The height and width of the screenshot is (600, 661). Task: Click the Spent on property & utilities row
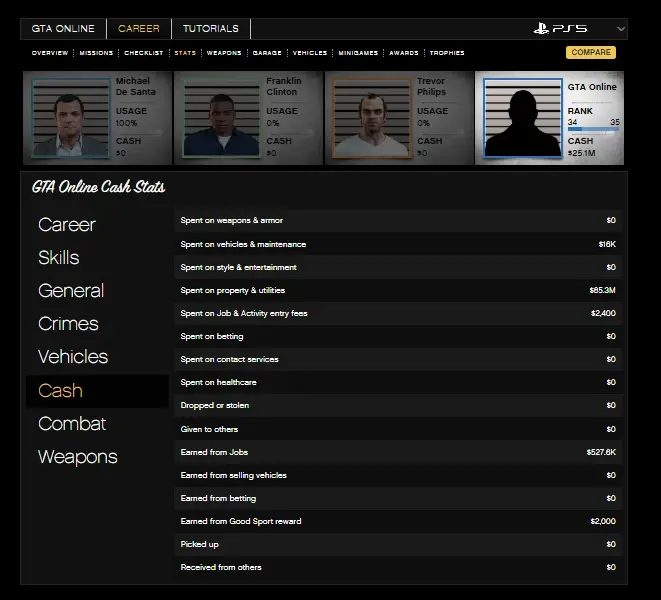[x=398, y=290]
